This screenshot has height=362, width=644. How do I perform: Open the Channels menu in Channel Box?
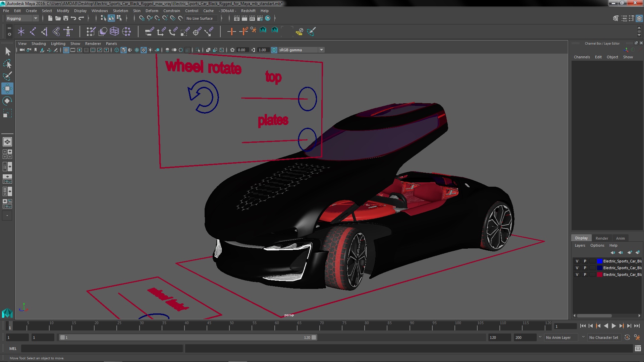click(x=582, y=57)
